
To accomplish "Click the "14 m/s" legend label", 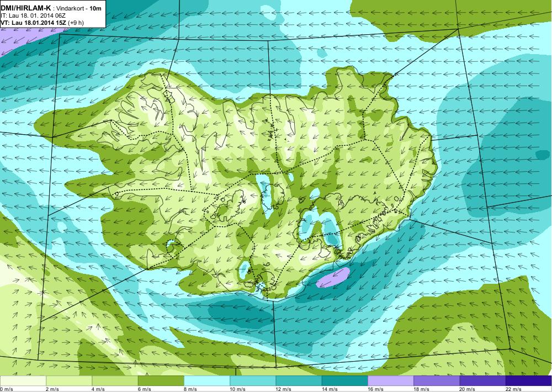I will (330, 389).
